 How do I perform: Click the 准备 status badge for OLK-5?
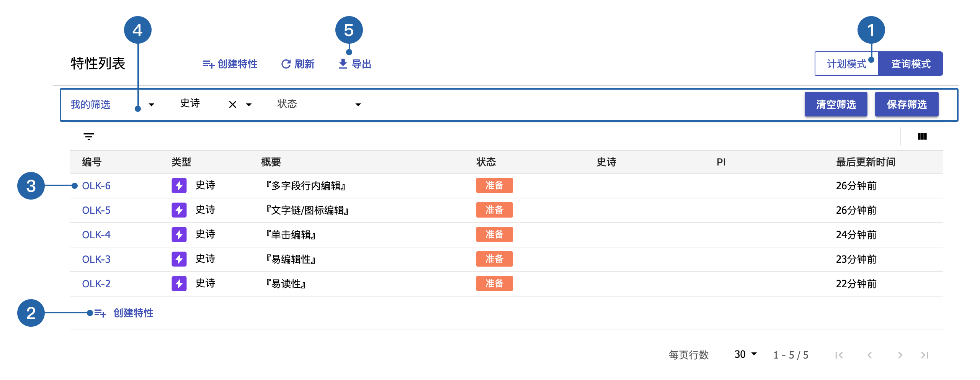(x=494, y=210)
